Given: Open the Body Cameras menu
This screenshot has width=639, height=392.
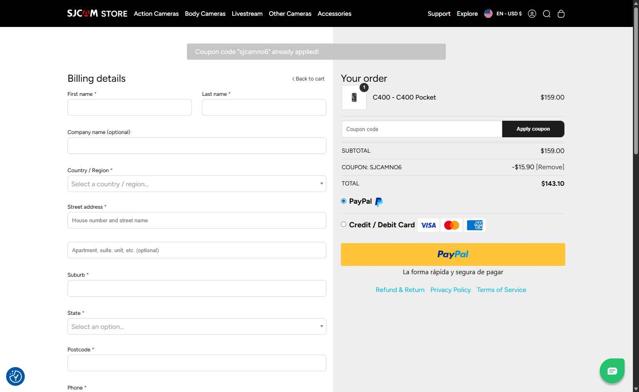Looking at the screenshot, I should pyautogui.click(x=205, y=14).
